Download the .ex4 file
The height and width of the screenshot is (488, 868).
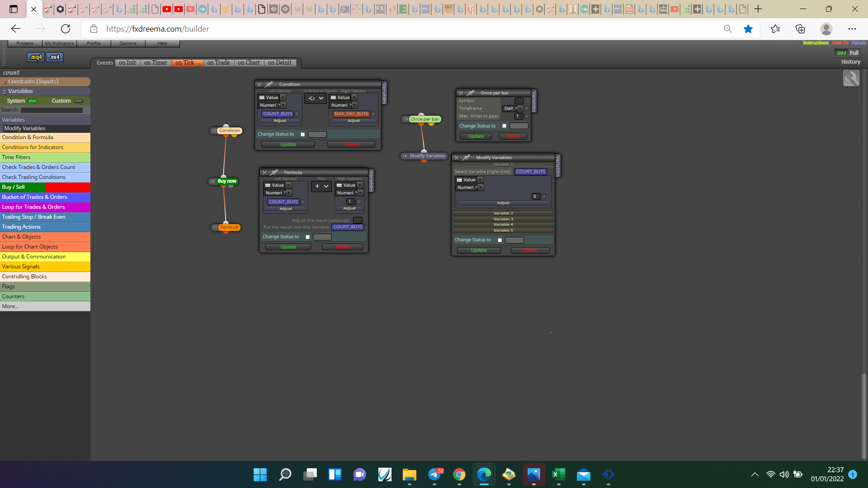point(55,57)
